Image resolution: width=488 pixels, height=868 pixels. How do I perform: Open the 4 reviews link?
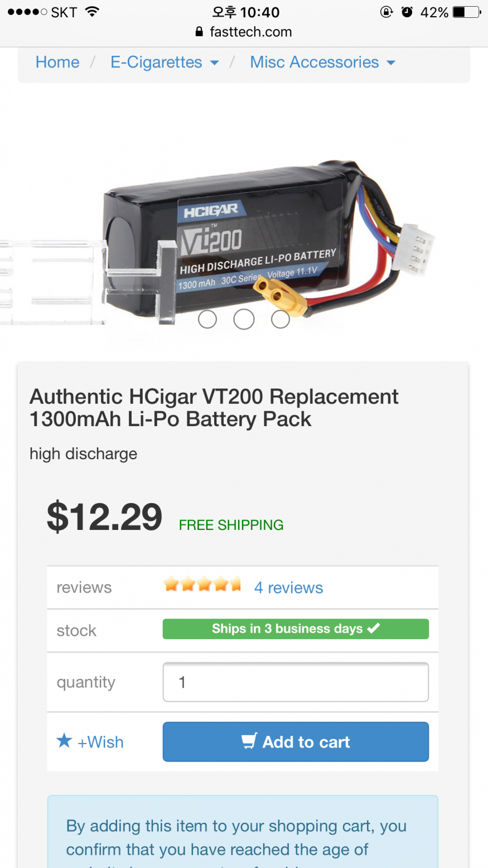click(x=288, y=587)
